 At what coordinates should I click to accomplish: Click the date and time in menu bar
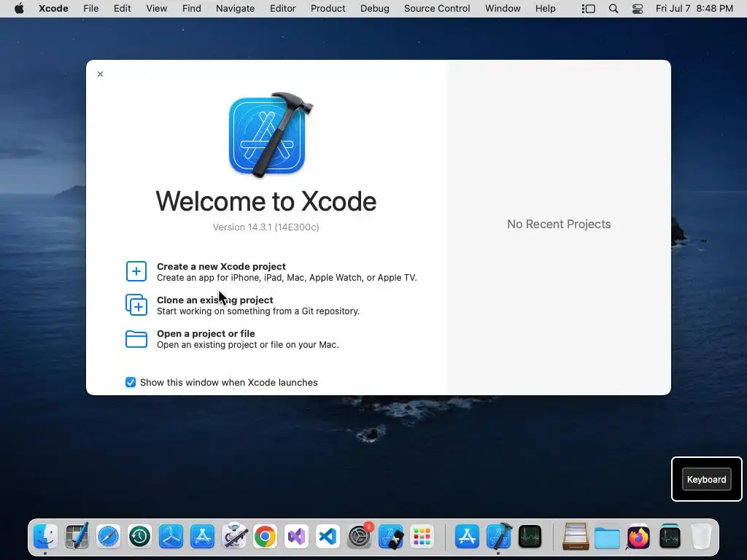click(694, 9)
